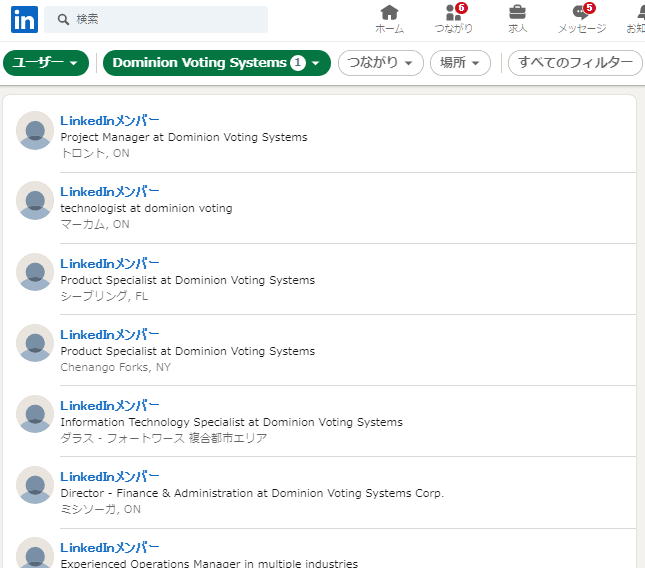The width and height of the screenshot is (645, 568).
Task: Click 'Project Manager at Dominion Voting Systems' text
Action: (184, 137)
